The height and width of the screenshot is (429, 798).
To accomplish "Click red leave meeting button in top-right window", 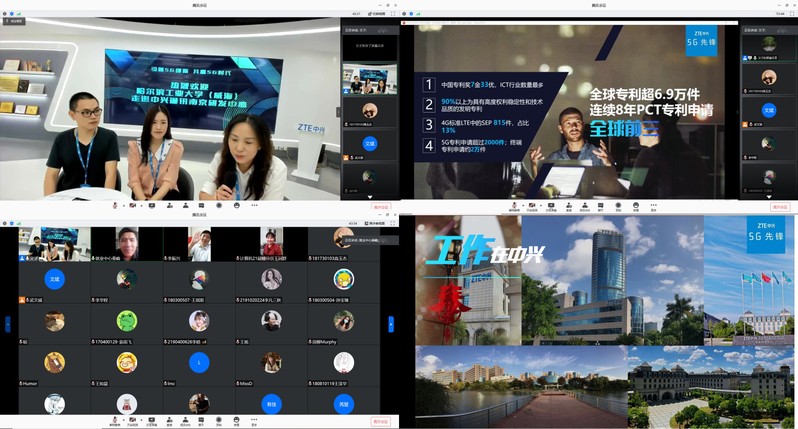I will click(x=780, y=207).
